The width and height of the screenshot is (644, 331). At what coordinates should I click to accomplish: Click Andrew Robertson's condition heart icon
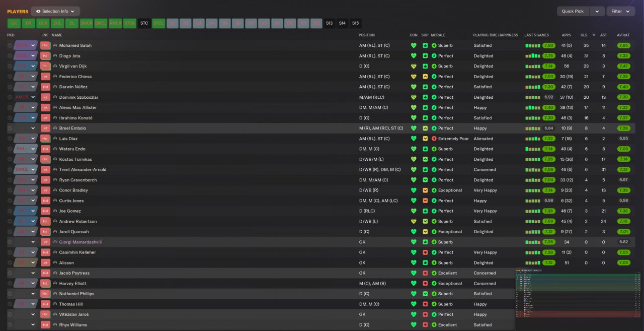pyautogui.click(x=414, y=221)
